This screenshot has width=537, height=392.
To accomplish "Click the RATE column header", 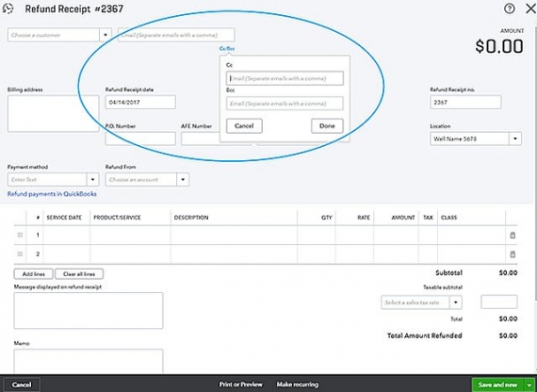I will pos(364,218).
